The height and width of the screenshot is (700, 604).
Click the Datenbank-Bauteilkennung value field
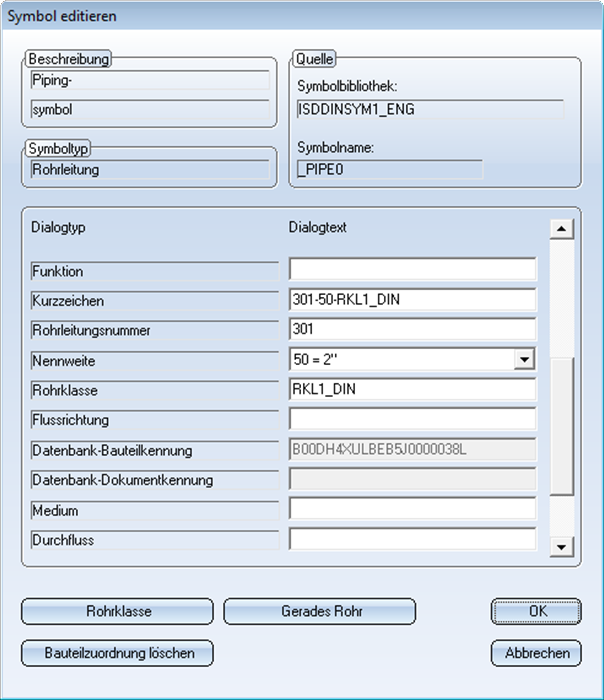click(x=412, y=449)
